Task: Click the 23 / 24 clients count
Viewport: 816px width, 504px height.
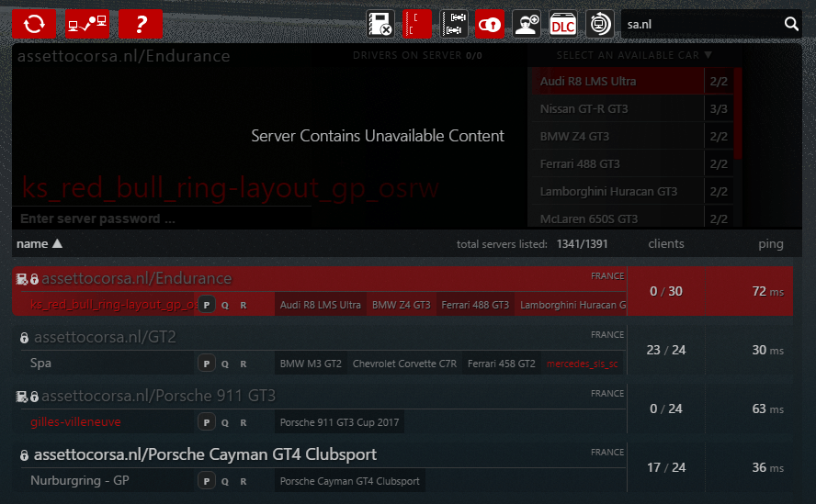Action: [x=666, y=350]
